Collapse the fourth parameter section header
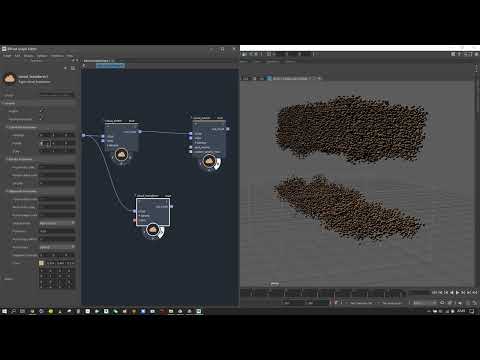The width and height of the screenshot is (480, 360). pos(40,191)
